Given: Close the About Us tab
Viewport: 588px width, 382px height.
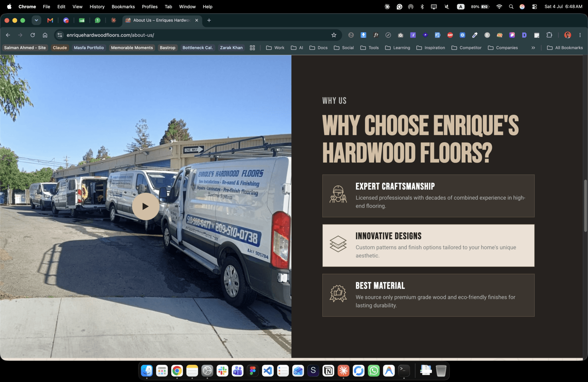Looking at the screenshot, I should tap(197, 20).
